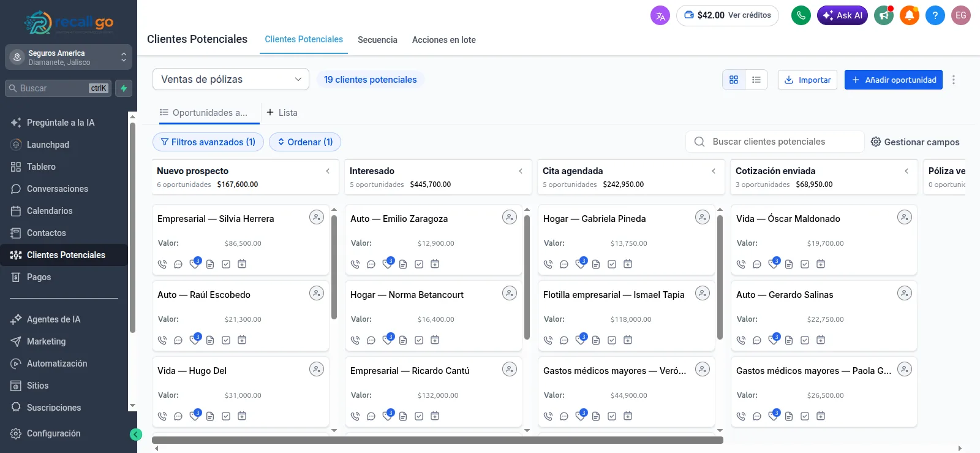Image resolution: width=980 pixels, height=453 pixels.
Task: Click the Nuevo prospecto column vertical scrollbar
Action: click(334, 267)
